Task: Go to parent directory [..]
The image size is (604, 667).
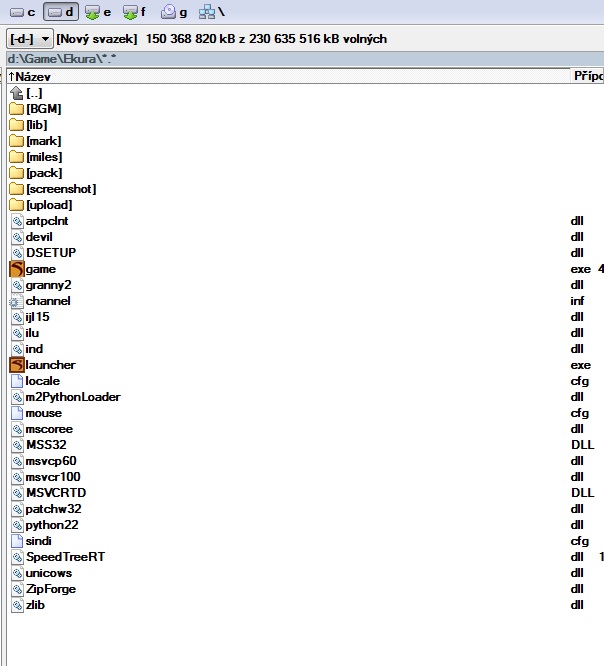Action: [33, 93]
